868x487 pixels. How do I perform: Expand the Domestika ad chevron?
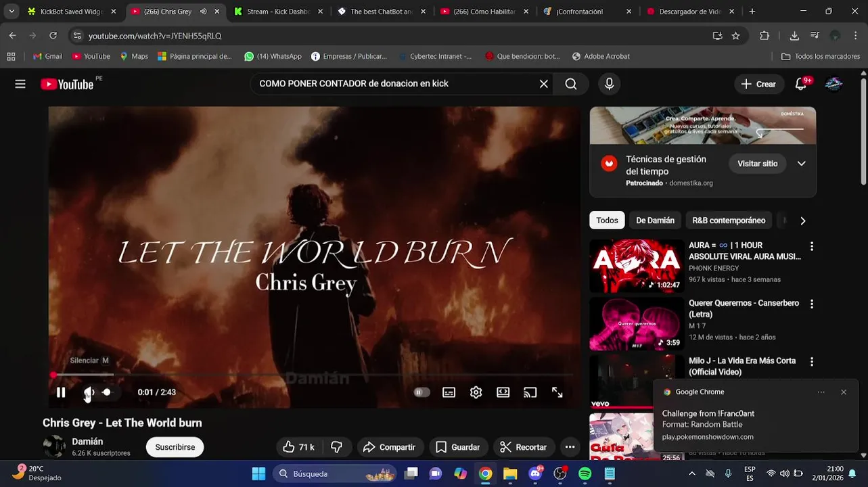coord(801,164)
